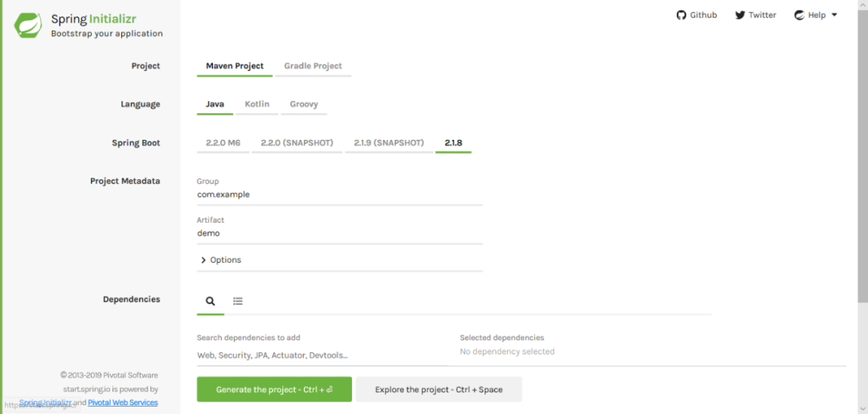Click Explore the project button
Viewport: 868px width, 414px height.
[439, 389]
